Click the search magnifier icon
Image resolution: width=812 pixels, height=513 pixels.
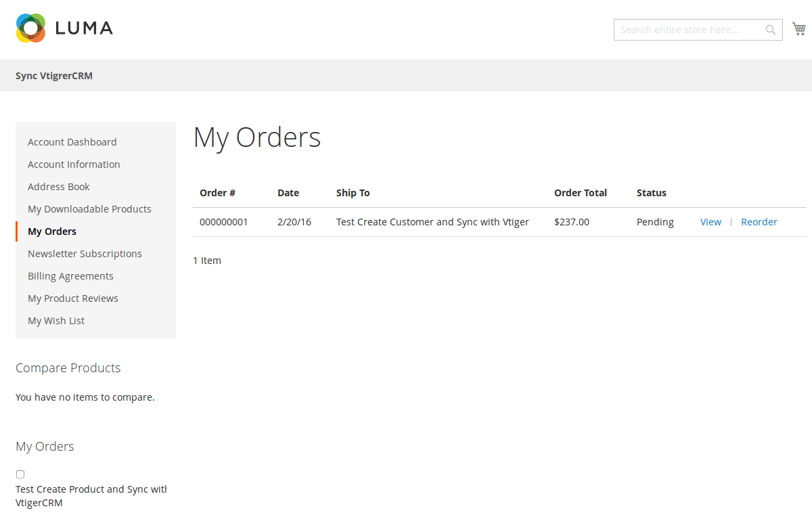tap(770, 30)
